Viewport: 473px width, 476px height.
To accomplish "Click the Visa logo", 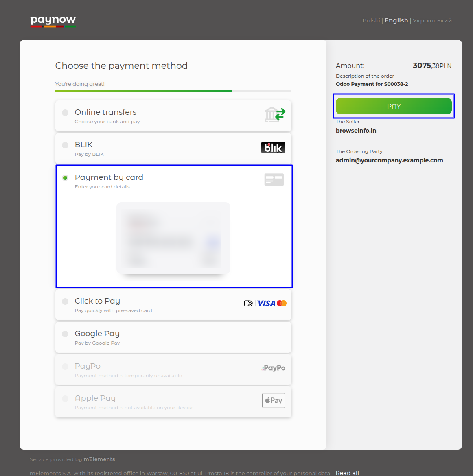I will click(x=266, y=304).
